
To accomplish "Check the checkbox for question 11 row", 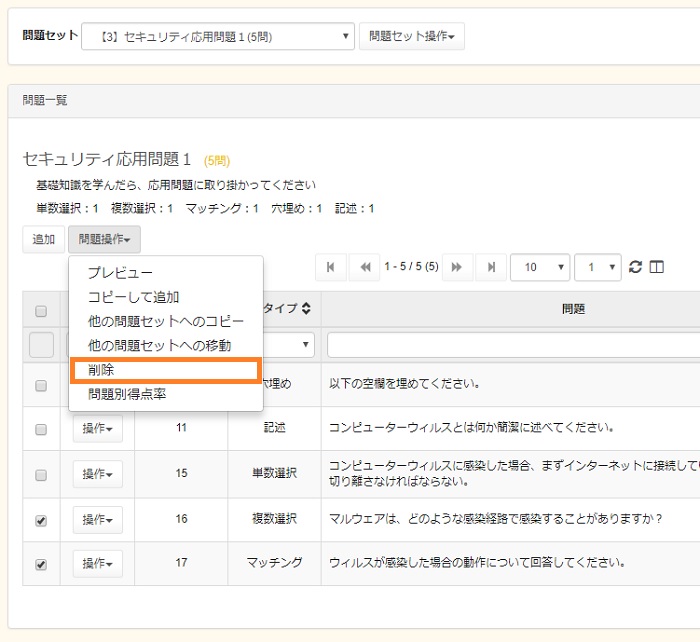I will (41, 429).
